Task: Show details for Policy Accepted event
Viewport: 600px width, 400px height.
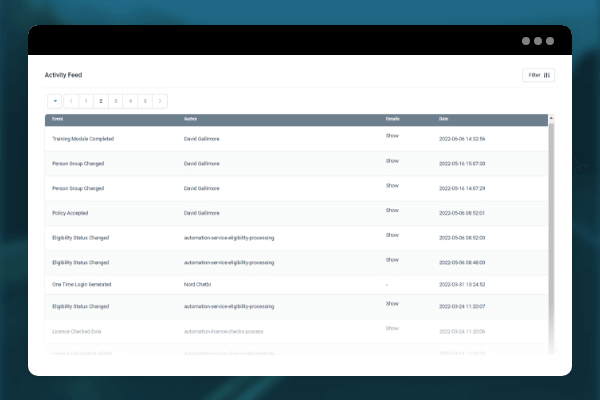Action: [x=392, y=211]
